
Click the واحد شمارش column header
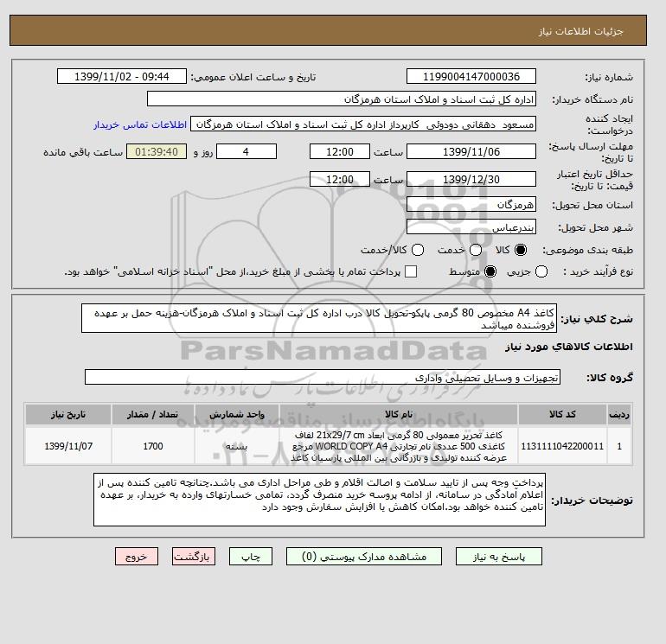[x=237, y=414]
